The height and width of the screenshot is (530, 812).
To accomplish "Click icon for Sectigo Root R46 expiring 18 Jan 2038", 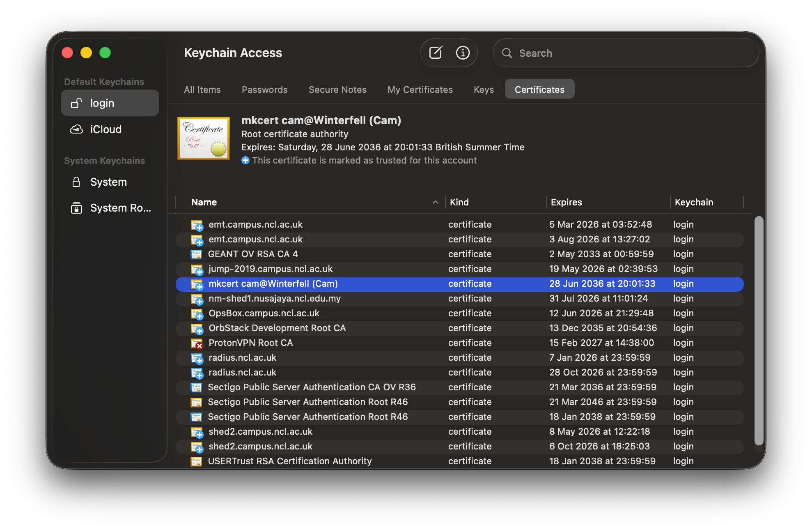I will (196, 417).
